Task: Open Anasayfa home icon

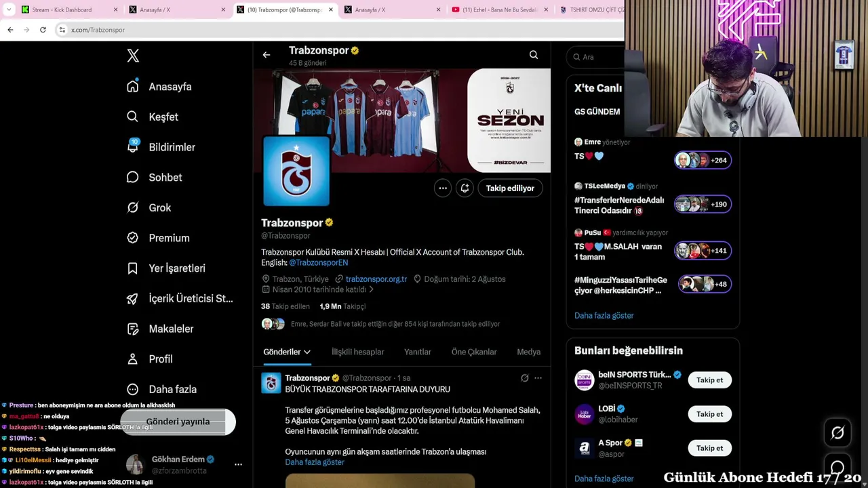Action: 133,86
